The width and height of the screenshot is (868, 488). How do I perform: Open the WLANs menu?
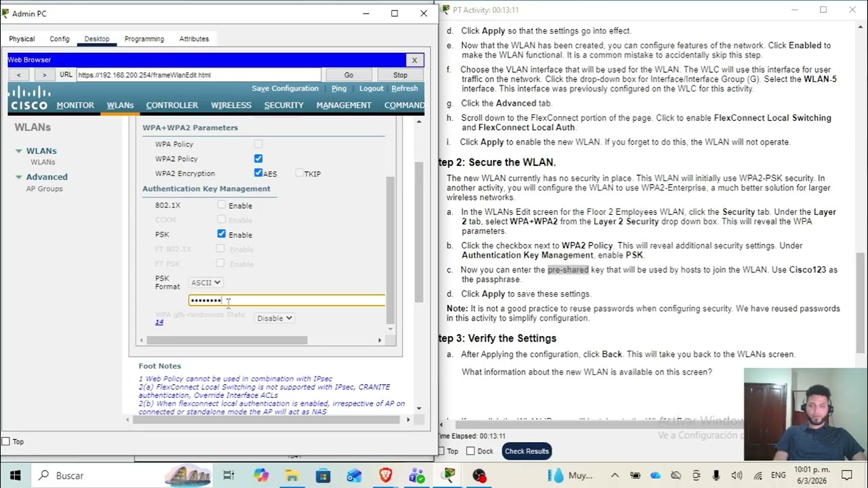coord(120,105)
